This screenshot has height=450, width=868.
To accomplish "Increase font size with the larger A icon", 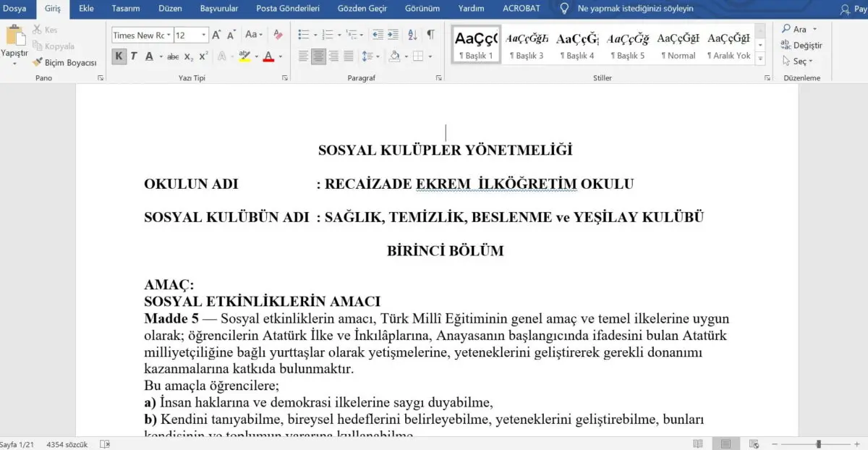I will click(216, 35).
